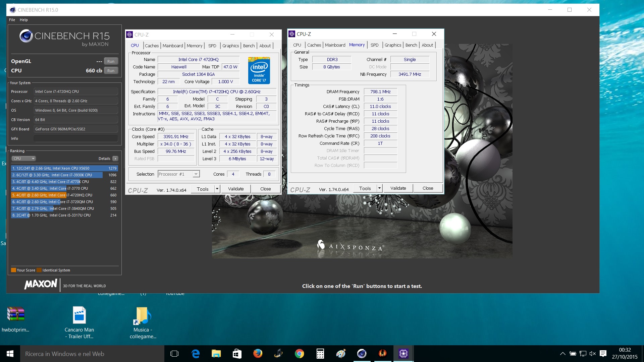The image size is (644, 362).
Task: Click Tools button in right CPU-Z window
Action: (365, 188)
